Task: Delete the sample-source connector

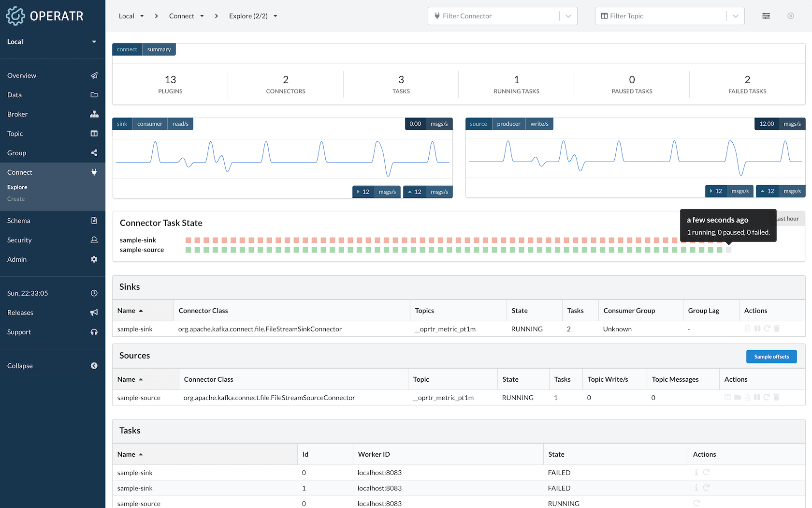Action: (x=777, y=397)
